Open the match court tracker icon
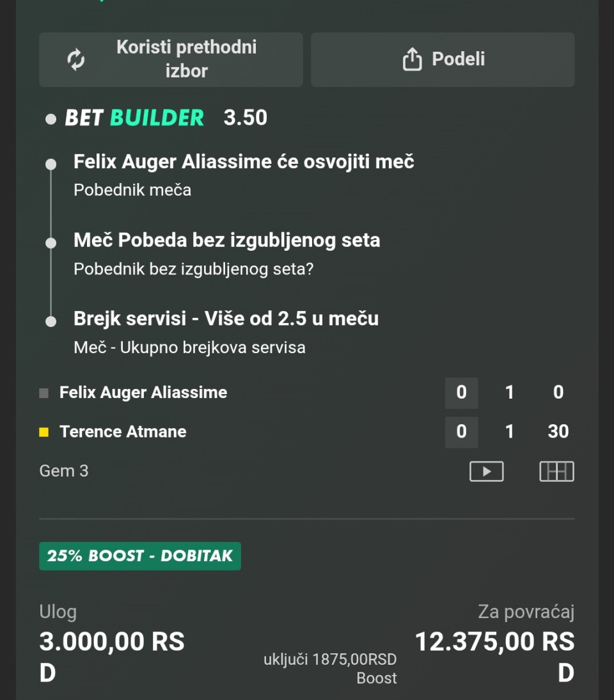Screen dimensions: 614x700 (x=556, y=472)
